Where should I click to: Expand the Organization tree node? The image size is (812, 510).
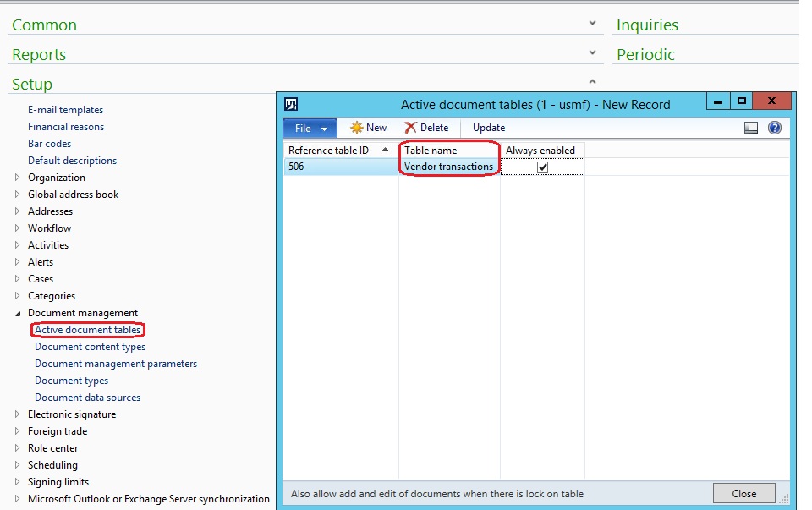[18, 178]
